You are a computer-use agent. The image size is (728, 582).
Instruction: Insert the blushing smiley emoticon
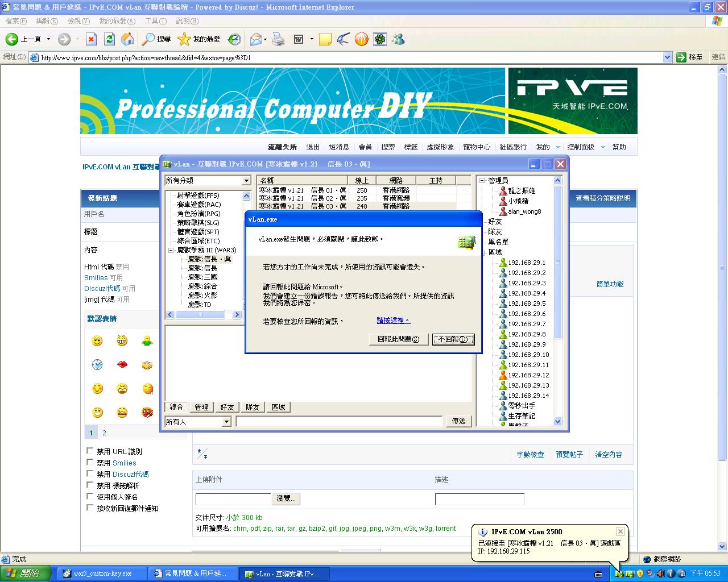(97, 389)
